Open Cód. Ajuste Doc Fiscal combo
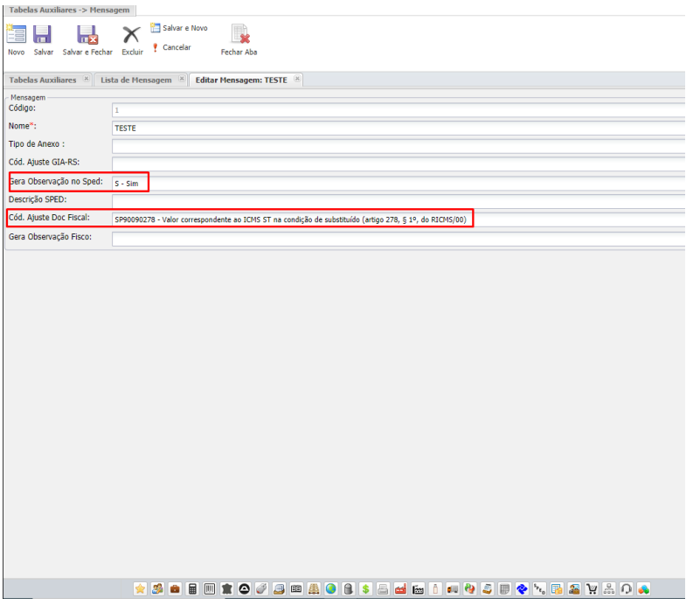700x605 pixels. click(x=399, y=219)
